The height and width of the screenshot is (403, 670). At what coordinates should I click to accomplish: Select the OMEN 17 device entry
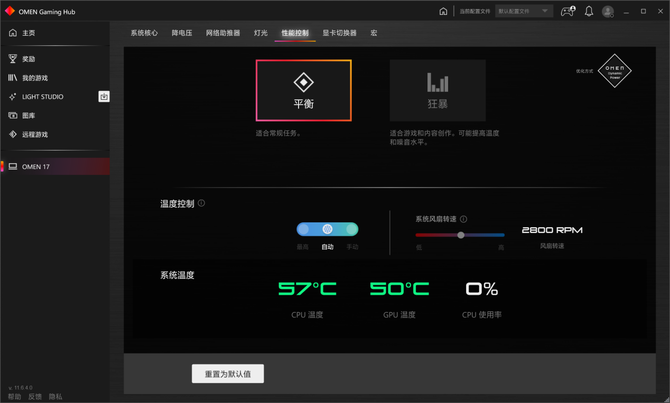(55, 167)
